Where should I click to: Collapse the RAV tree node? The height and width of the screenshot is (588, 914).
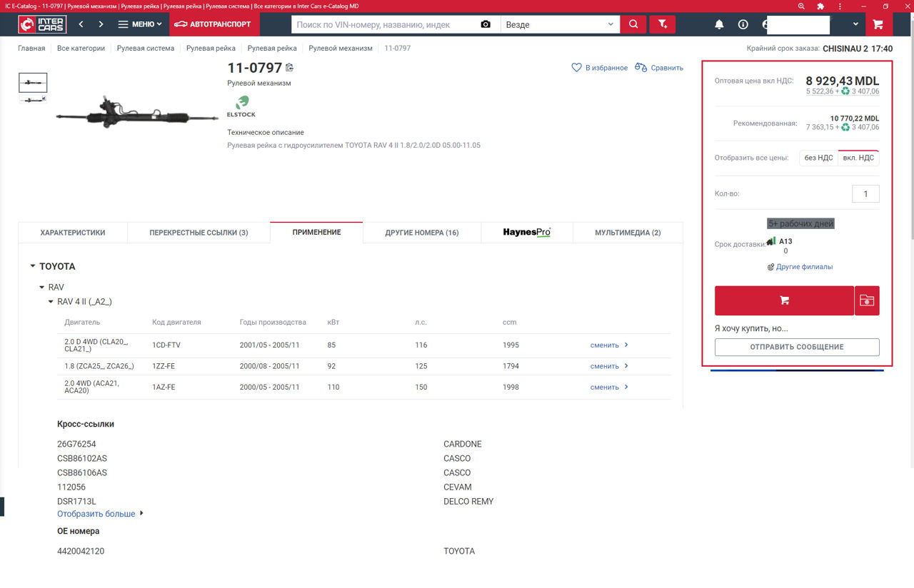click(x=42, y=287)
